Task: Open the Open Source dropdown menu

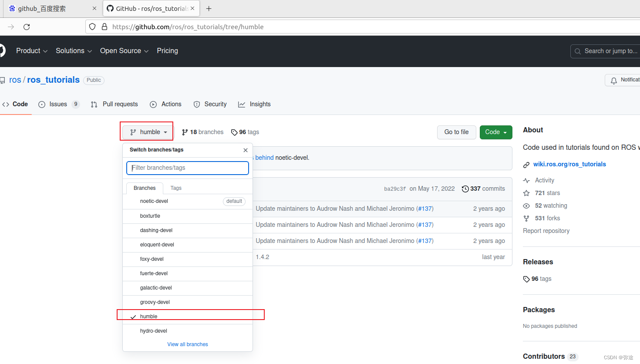Action: (125, 51)
